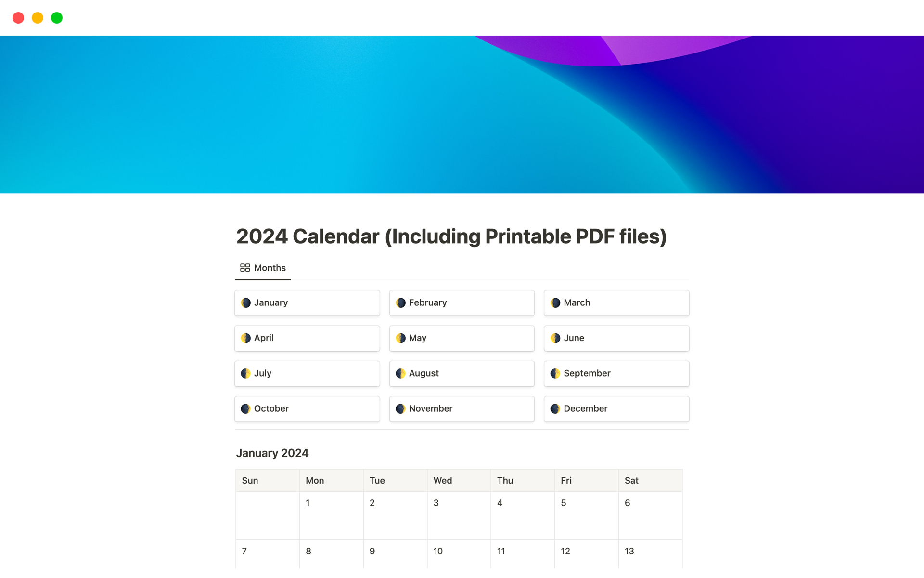
Task: Toggle May month display
Action: click(x=462, y=338)
